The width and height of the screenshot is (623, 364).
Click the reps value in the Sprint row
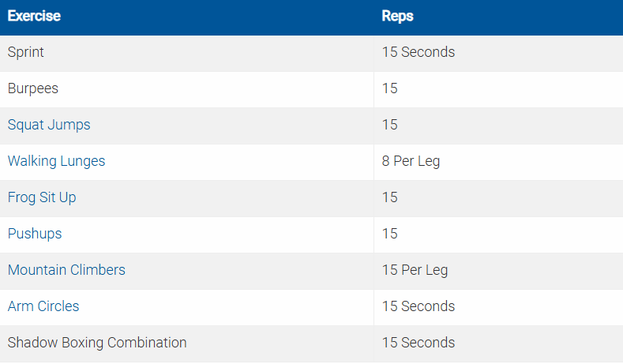pos(418,52)
